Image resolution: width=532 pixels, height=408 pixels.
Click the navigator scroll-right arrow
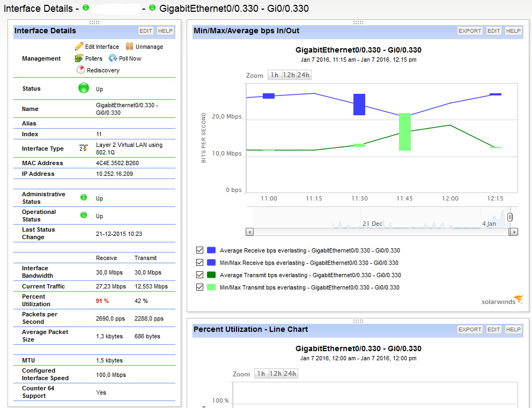514,232
